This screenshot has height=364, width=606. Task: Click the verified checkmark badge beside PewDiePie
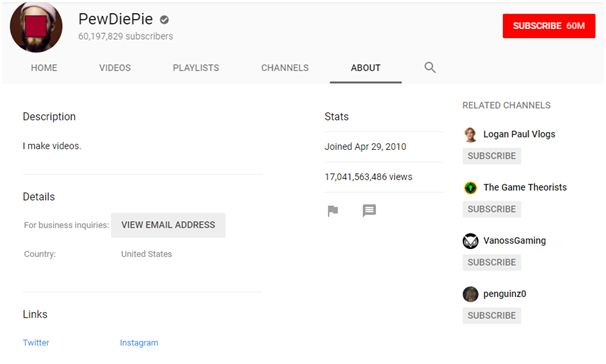[164, 20]
